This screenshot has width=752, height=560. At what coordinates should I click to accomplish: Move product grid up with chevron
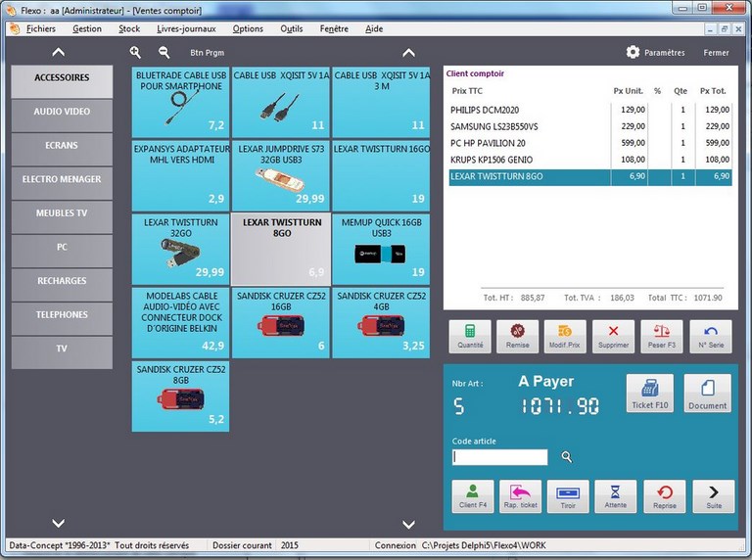(x=408, y=52)
